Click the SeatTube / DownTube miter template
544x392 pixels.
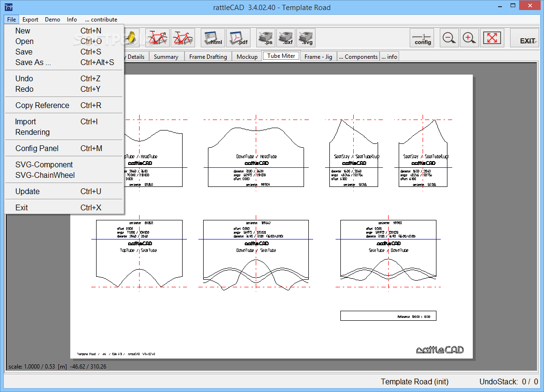pos(388,250)
